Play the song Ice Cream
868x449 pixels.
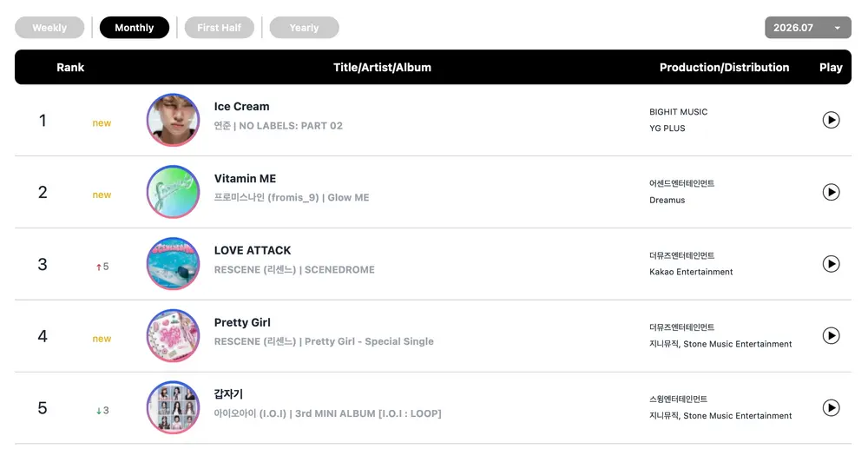pos(831,120)
